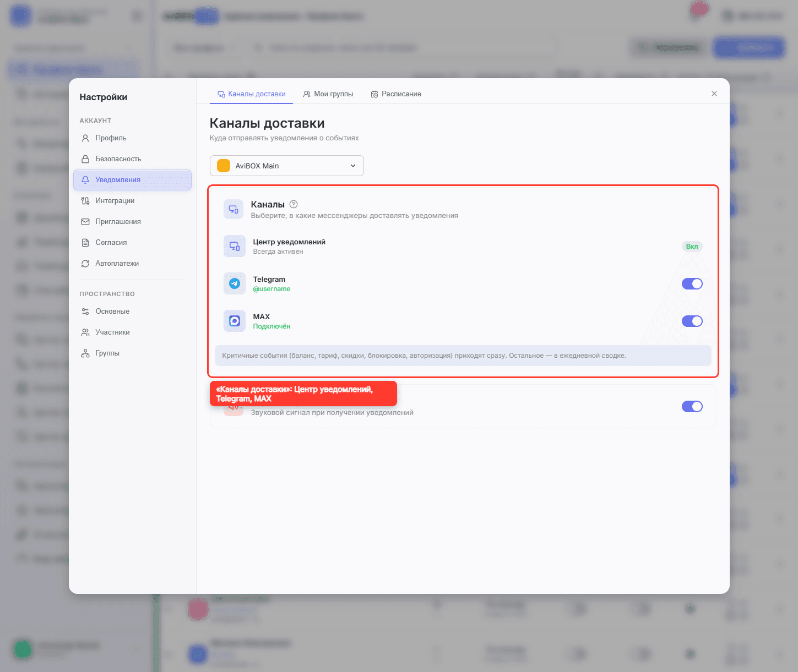The image size is (798, 672).
Task: Click the MAX messenger icon
Action: (x=235, y=321)
